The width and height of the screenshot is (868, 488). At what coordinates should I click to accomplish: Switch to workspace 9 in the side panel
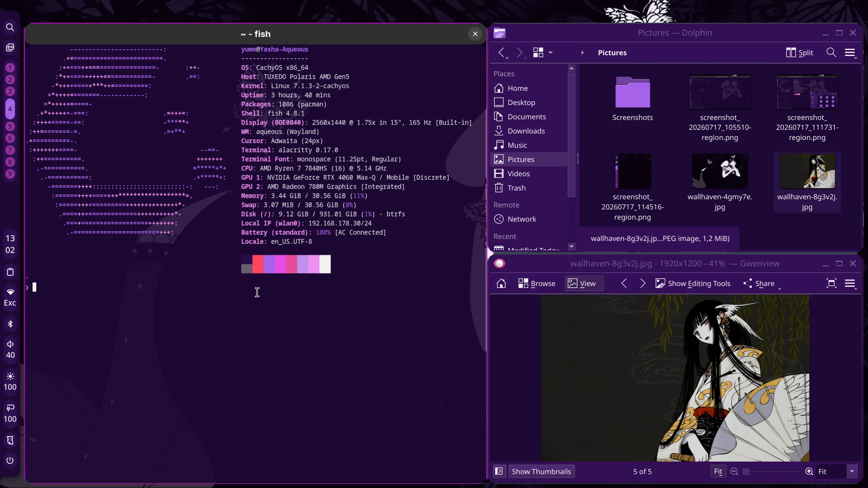(x=10, y=174)
